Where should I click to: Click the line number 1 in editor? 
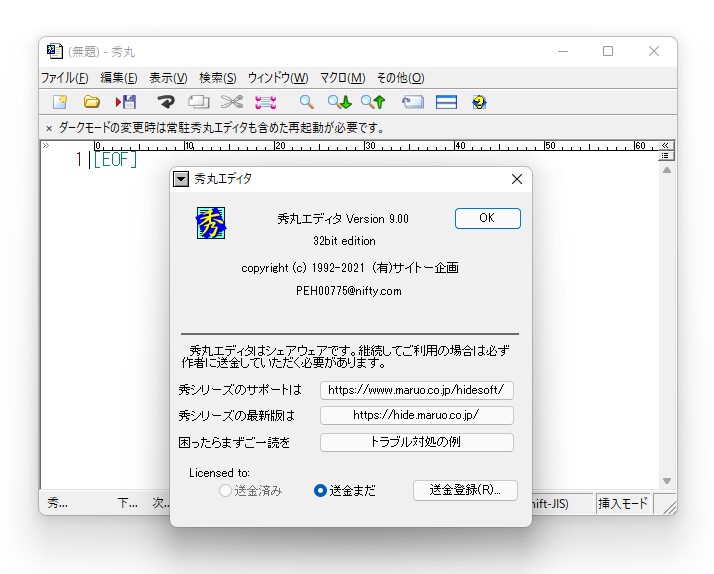(79, 160)
